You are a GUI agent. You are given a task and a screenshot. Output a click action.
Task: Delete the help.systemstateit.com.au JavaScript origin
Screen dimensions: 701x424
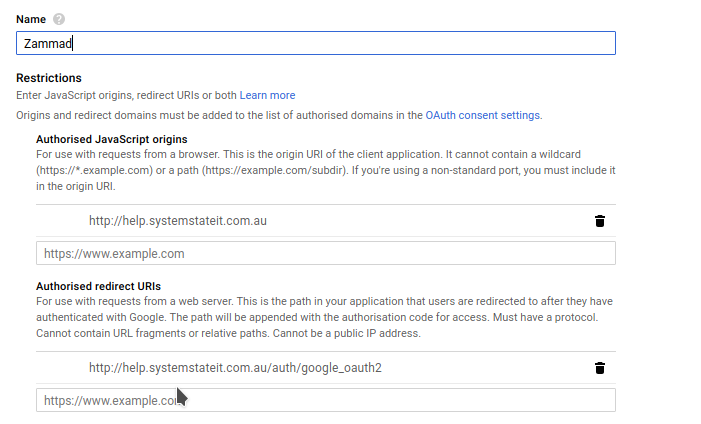tap(599, 221)
